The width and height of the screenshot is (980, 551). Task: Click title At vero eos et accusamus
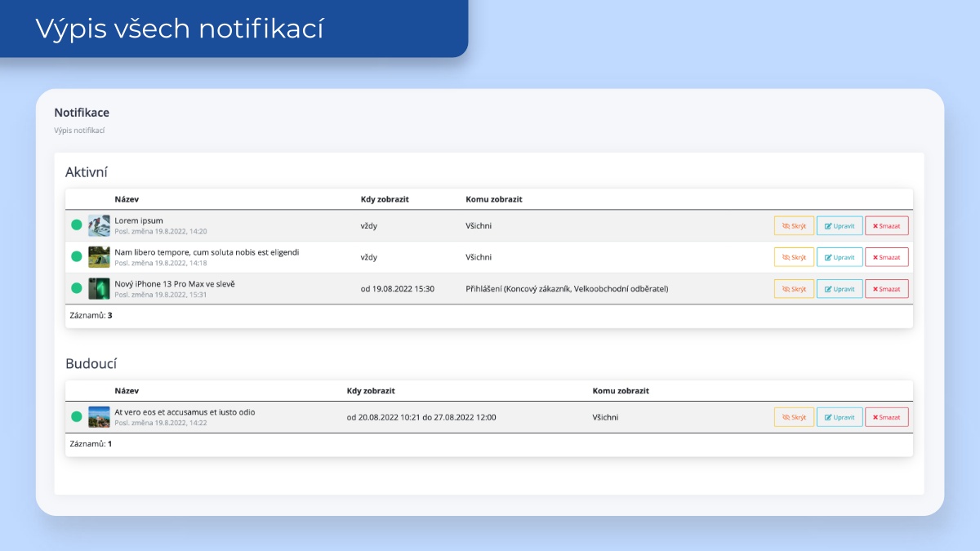tap(185, 412)
